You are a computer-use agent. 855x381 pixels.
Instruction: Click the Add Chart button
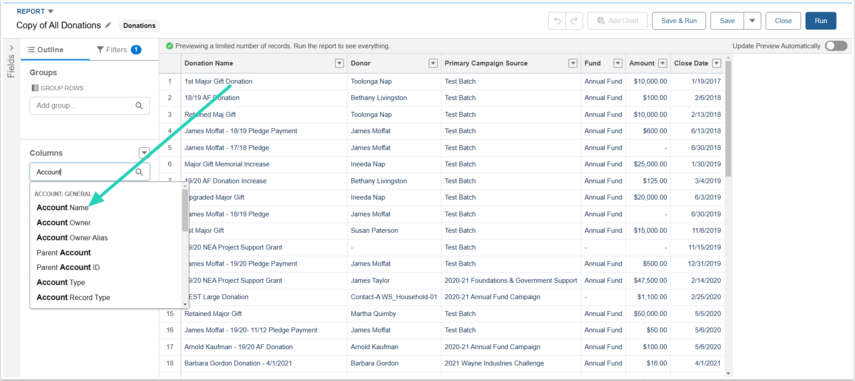[x=617, y=21]
